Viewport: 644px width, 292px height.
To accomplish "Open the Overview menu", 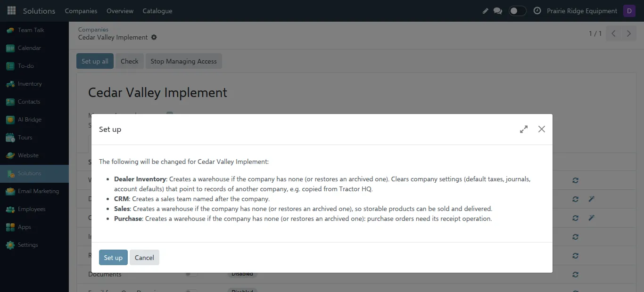I will pyautogui.click(x=120, y=11).
